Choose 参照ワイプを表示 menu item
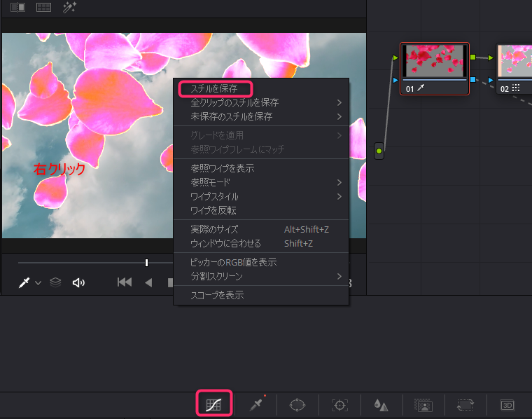The width and height of the screenshot is (532, 419). 261,168
